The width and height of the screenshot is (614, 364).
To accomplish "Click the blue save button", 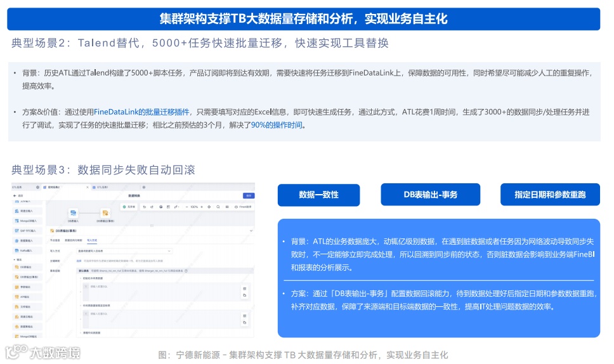I will (249, 195).
